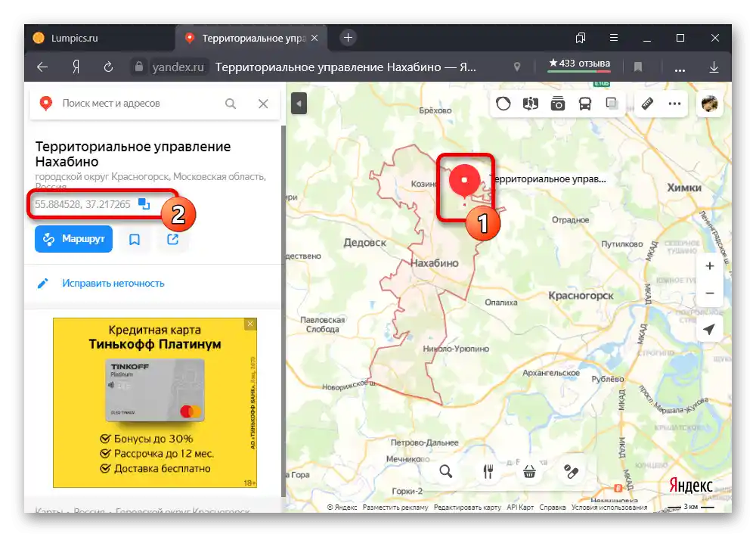Clear the search with the X button
The height and width of the screenshot is (537, 756).
pyautogui.click(x=263, y=104)
